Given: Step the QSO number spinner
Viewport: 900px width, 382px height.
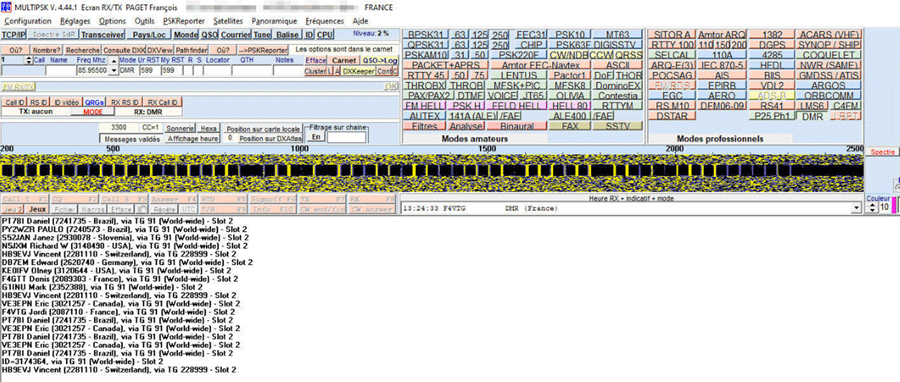Looking at the screenshot, I should 29,60.
